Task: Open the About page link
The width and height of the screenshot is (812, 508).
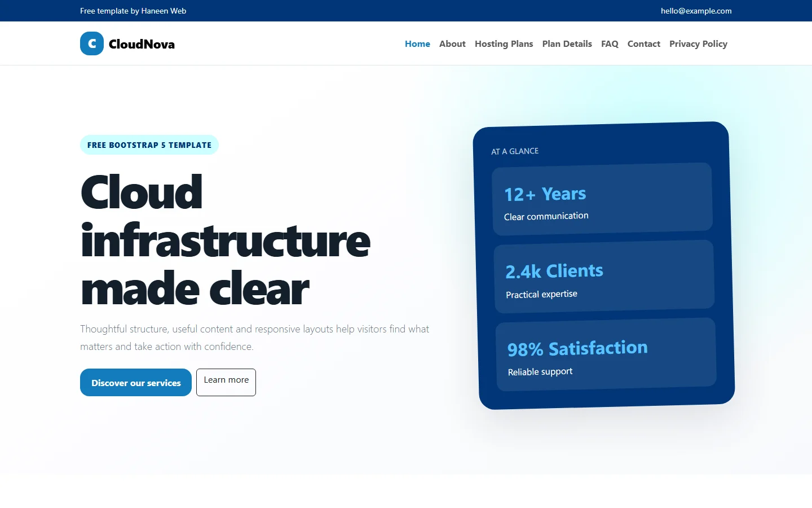Action: (x=452, y=43)
